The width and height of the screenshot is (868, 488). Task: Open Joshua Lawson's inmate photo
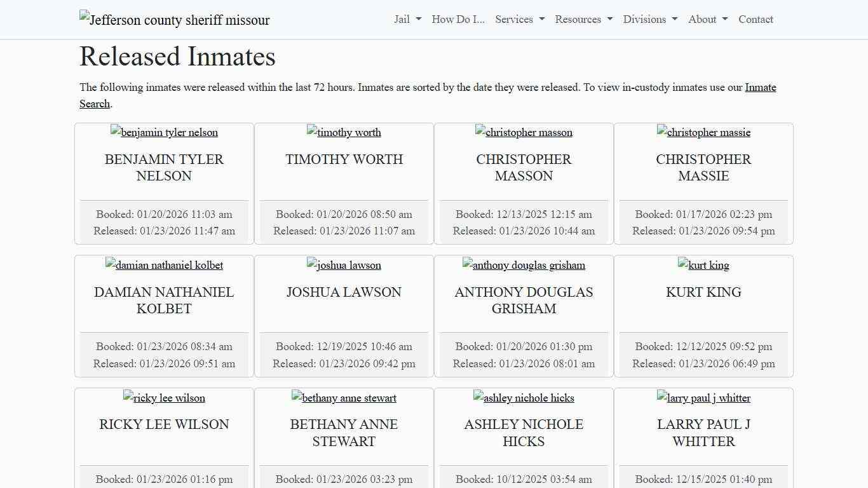[344, 265]
